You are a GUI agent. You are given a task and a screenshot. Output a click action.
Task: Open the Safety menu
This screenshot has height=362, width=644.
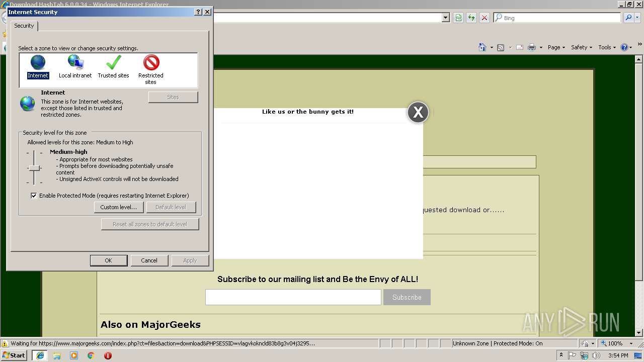pos(582,47)
